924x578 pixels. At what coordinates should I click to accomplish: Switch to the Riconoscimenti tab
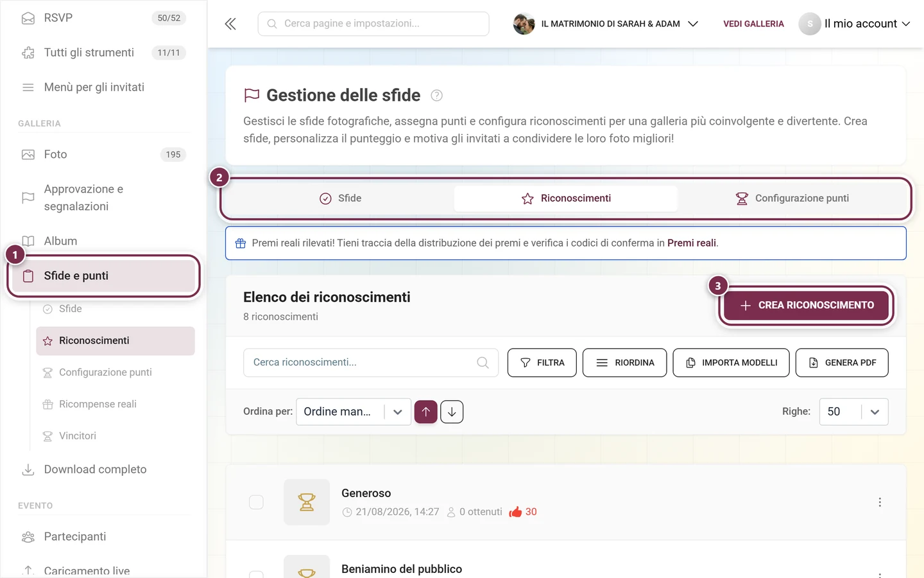click(x=566, y=198)
